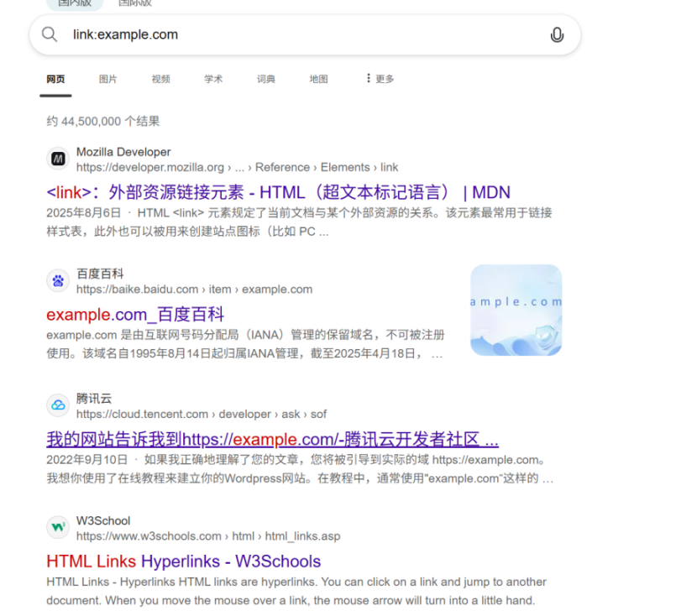Open the MDN <link> 外部资源链接元素 result
The width and height of the screenshot is (697, 616).
click(278, 192)
